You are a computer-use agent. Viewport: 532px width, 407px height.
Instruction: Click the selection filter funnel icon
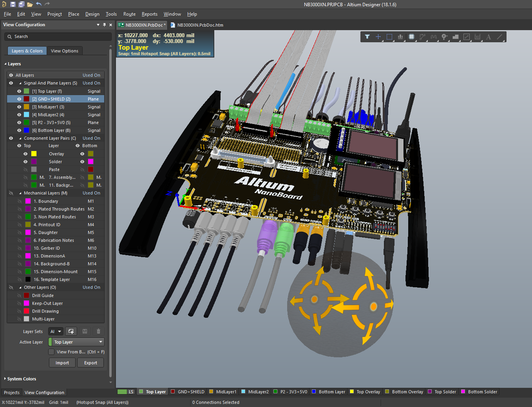367,37
